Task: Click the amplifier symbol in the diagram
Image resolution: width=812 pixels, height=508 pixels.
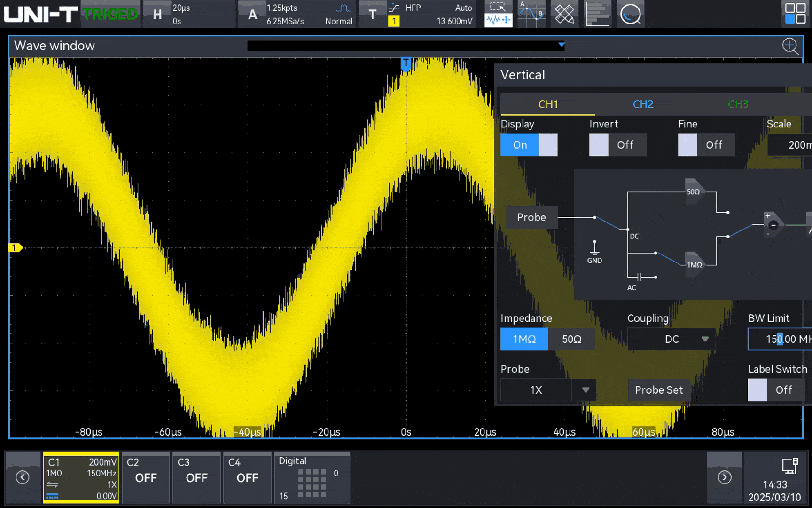Action: [x=773, y=225]
